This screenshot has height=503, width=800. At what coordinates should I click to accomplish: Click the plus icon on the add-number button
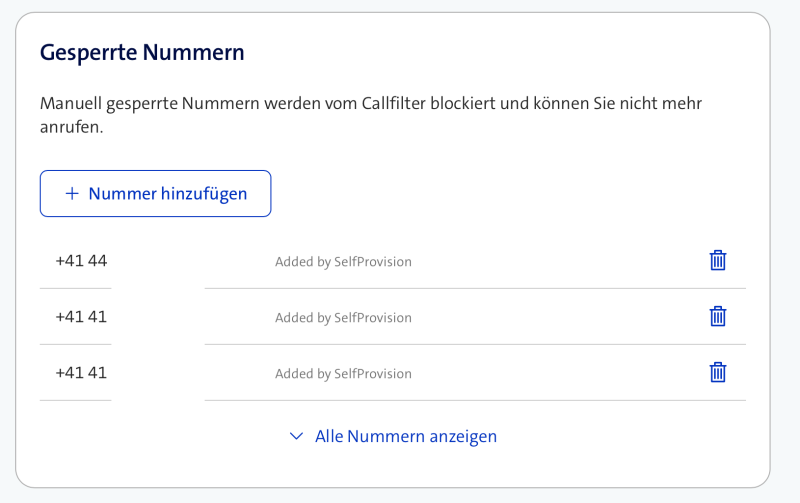point(71,194)
